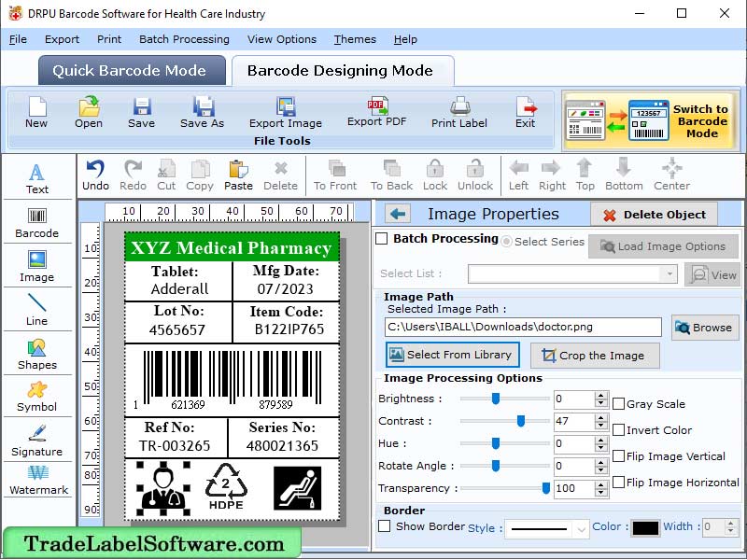Enable Gray Scale image option

[x=617, y=404]
